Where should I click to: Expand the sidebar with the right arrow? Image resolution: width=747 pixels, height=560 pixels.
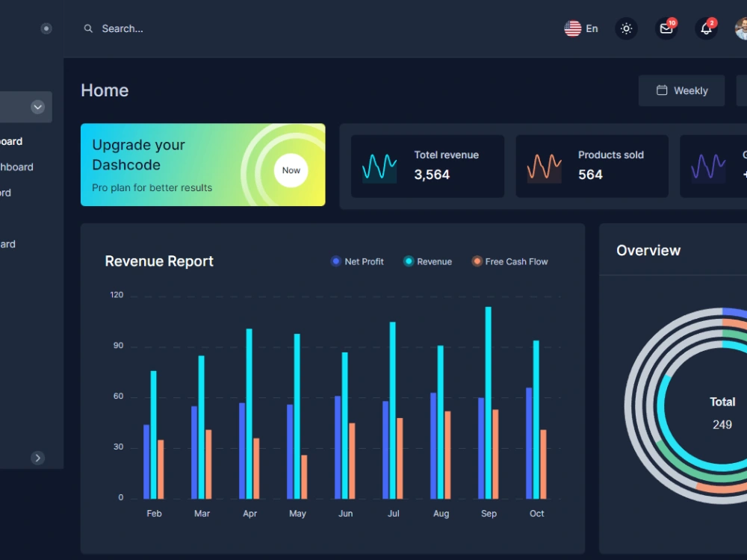click(x=37, y=458)
